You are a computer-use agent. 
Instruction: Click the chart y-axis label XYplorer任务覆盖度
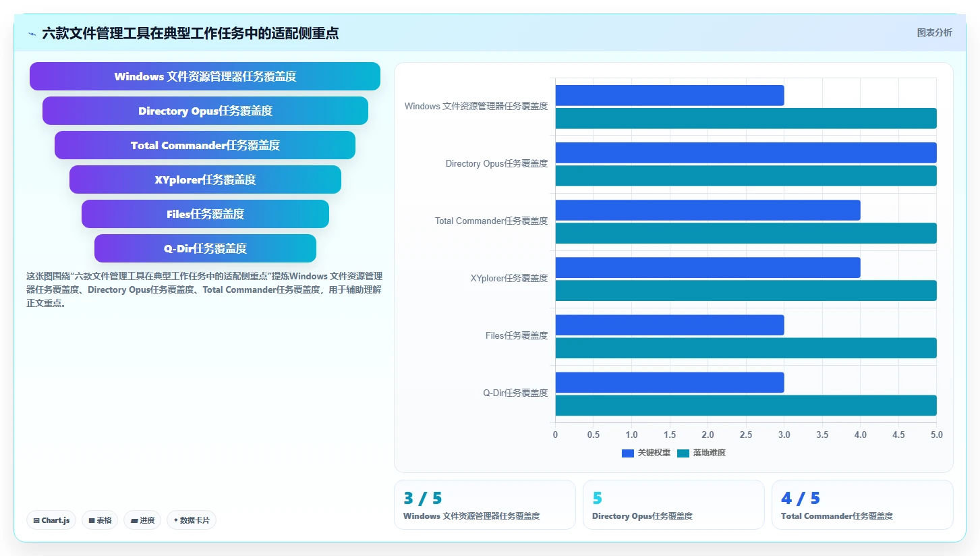(x=509, y=278)
